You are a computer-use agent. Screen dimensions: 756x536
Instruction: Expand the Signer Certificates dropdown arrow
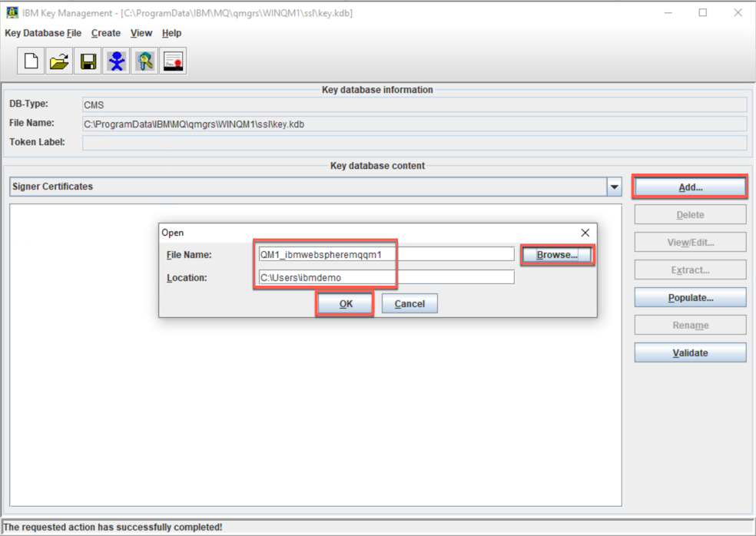(615, 187)
